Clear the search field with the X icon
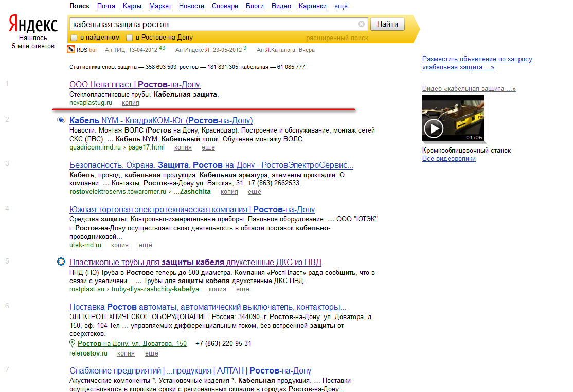 tap(361, 24)
